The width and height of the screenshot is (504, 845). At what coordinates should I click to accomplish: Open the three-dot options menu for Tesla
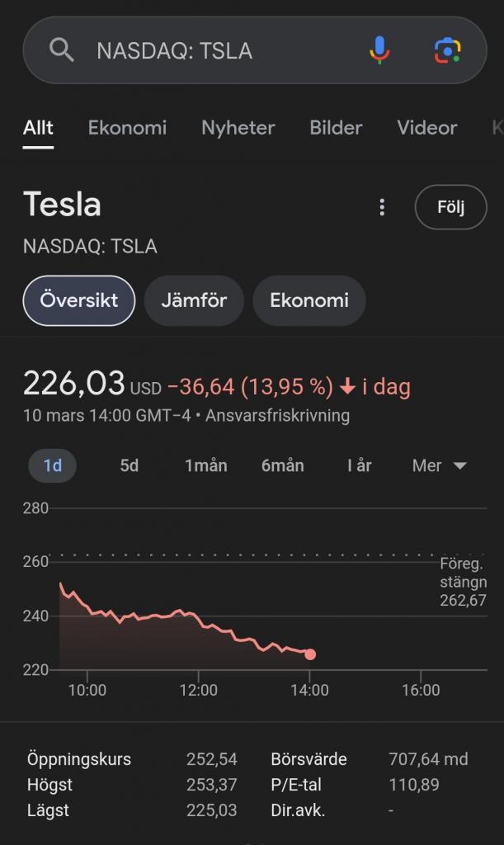[382, 207]
